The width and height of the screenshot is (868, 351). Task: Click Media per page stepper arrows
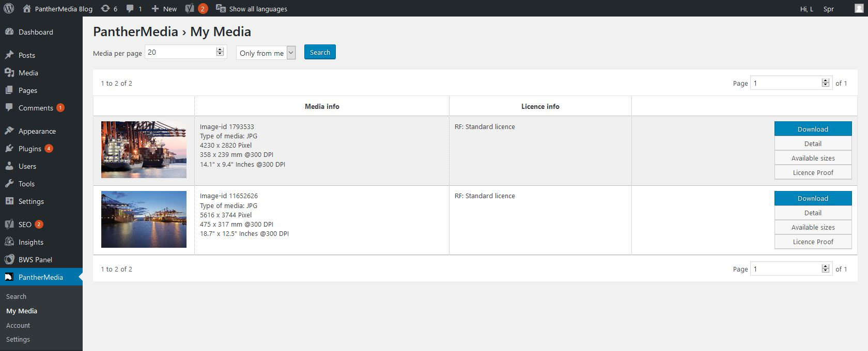click(220, 52)
